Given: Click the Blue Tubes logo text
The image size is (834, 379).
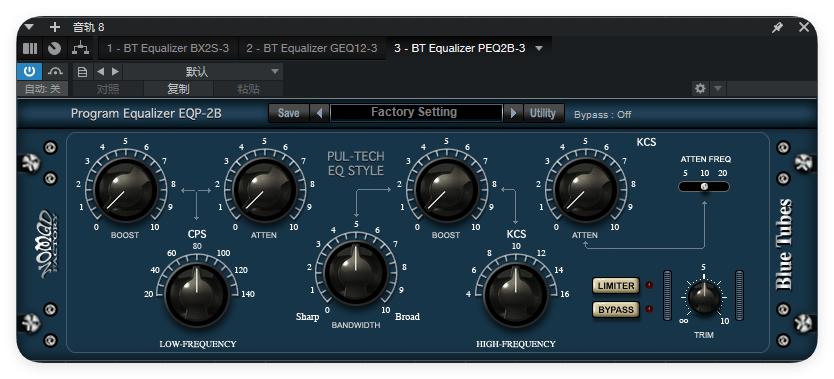Looking at the screenshot, I should pyautogui.click(x=785, y=246).
